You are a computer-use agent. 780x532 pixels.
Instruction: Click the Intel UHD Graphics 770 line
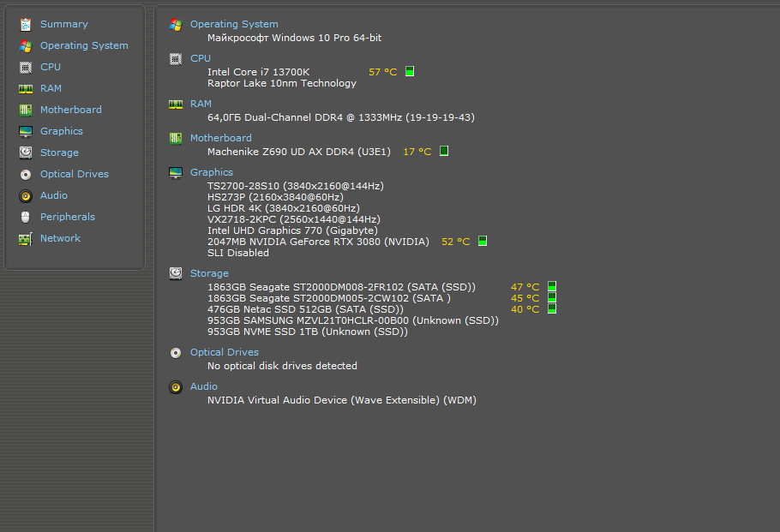[x=292, y=230]
